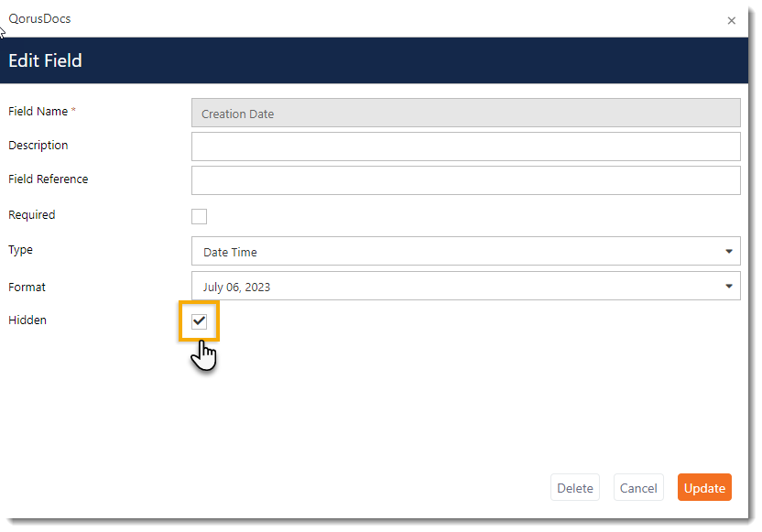This screenshot has height=532, width=762.
Task: Change the Date Time field type
Action: pos(465,251)
